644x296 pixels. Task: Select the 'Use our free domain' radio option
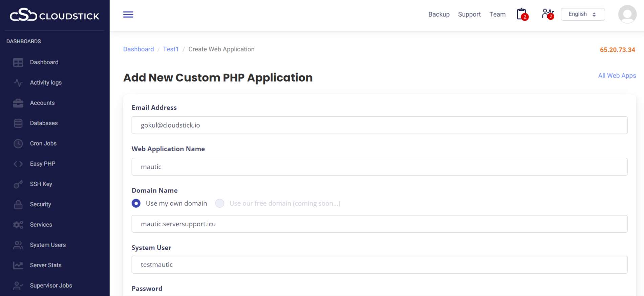[220, 203]
